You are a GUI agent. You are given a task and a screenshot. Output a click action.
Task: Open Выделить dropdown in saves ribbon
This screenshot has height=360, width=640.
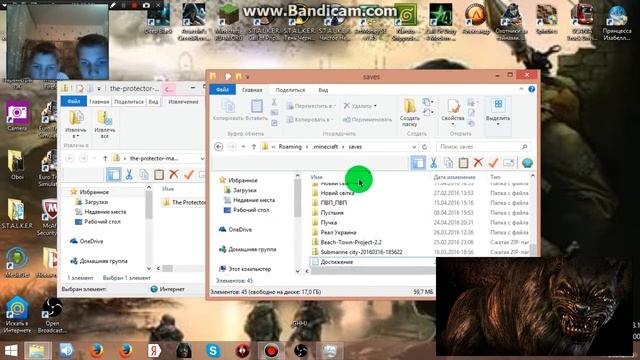coord(498,112)
